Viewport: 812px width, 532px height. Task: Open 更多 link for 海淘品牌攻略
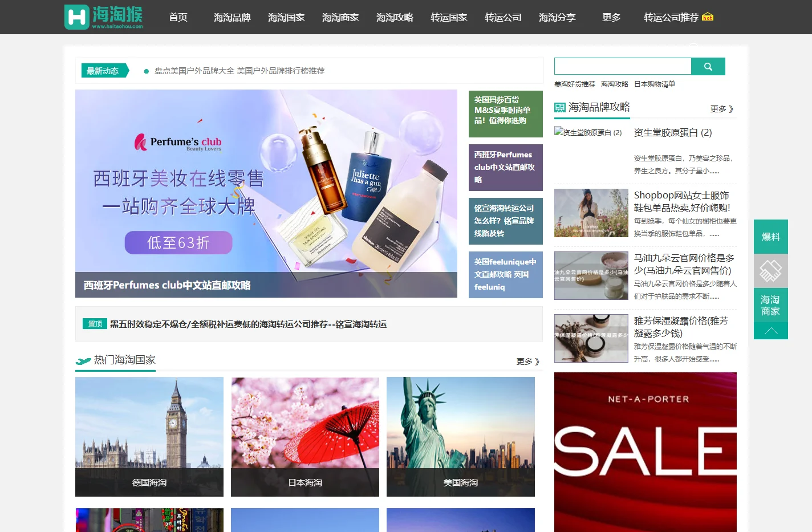(722, 108)
